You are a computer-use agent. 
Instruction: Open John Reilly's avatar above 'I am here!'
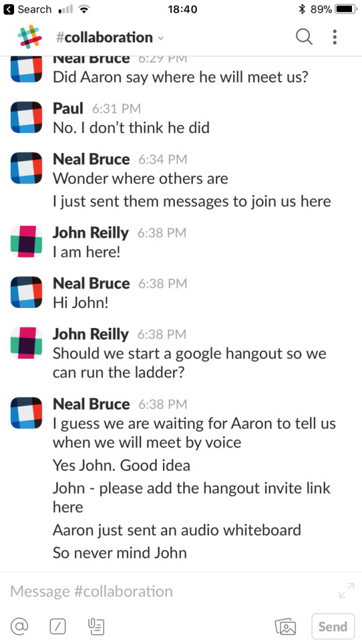[x=26, y=241]
